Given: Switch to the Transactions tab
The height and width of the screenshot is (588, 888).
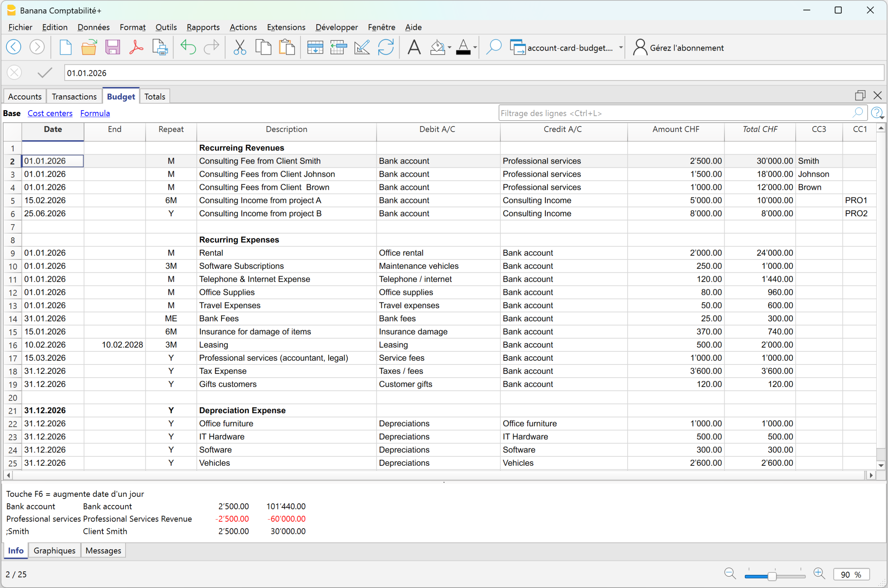Looking at the screenshot, I should tap(74, 97).
